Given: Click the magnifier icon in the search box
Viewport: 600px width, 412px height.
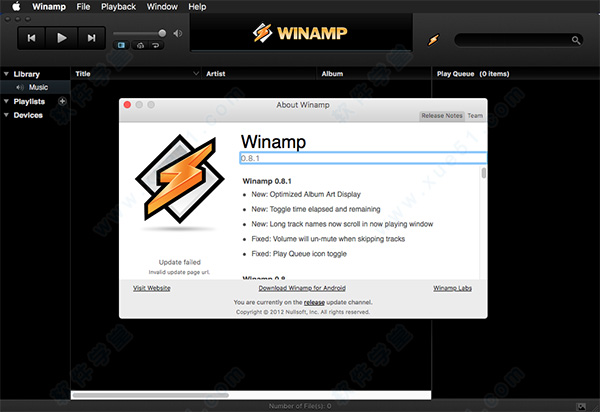Looking at the screenshot, I should [576, 40].
